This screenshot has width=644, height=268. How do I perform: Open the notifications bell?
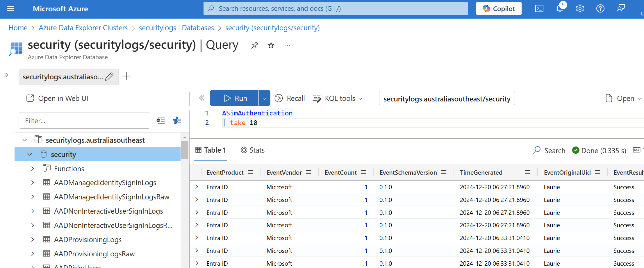560,8
